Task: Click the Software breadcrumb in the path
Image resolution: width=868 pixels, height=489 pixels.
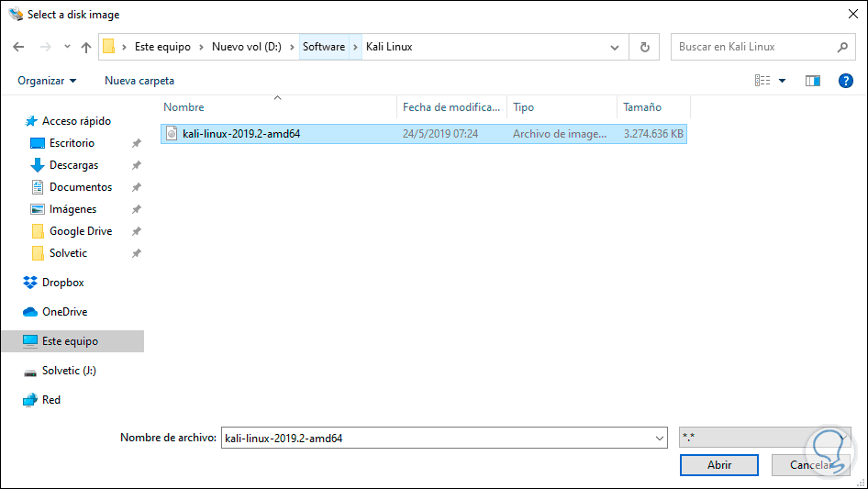Action: (x=323, y=47)
